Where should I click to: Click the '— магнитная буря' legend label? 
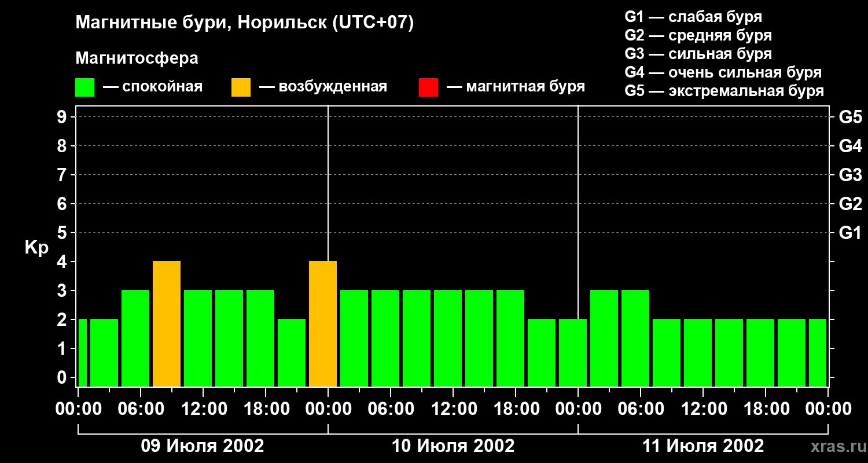516,87
